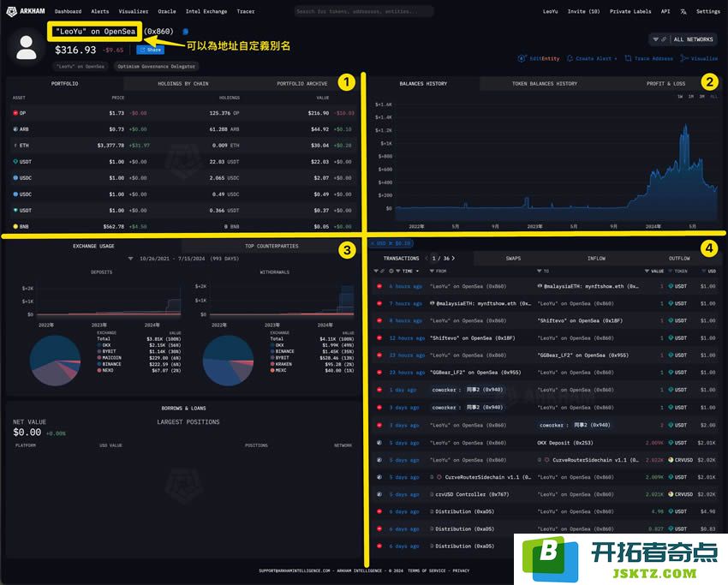This screenshot has height=585, width=728.
Task: Open Settings in the top bar
Action: coord(708,12)
